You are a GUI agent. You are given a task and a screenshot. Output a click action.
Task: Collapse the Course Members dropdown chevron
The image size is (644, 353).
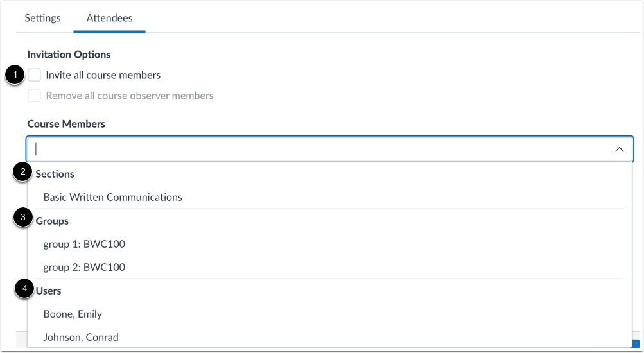pyautogui.click(x=619, y=149)
